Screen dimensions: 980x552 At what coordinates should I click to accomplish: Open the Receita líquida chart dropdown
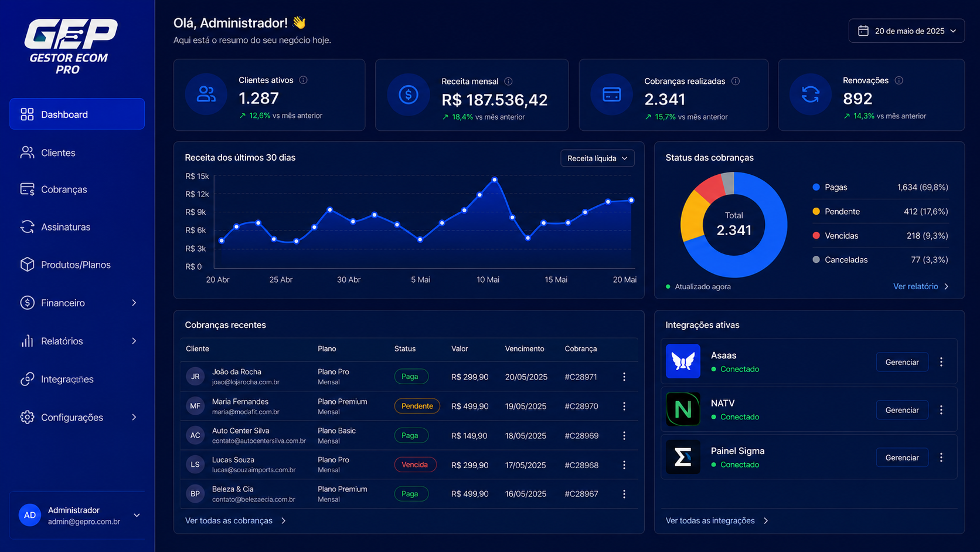597,158
